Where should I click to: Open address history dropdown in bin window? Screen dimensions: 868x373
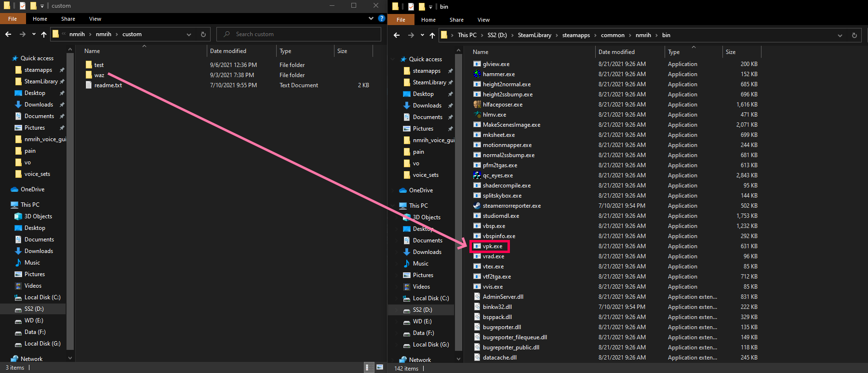[x=840, y=35]
